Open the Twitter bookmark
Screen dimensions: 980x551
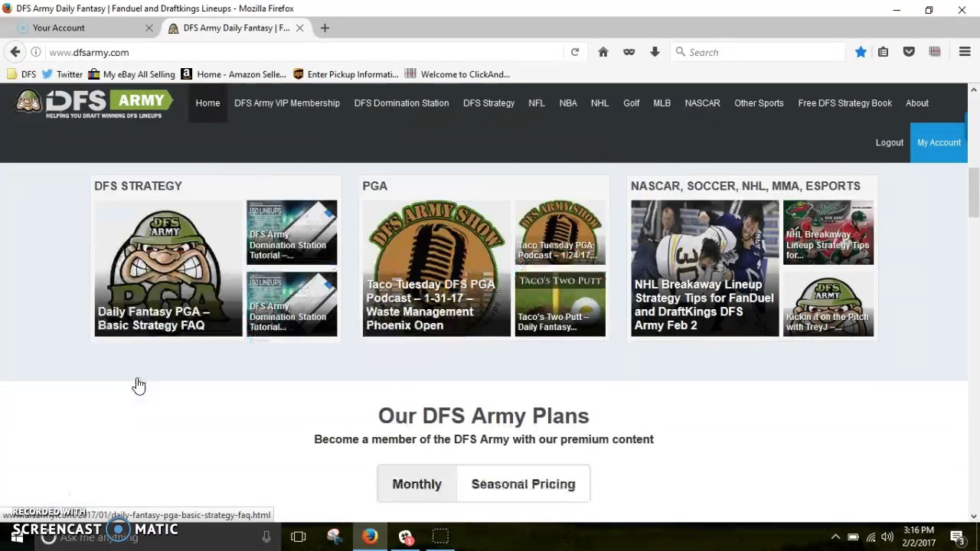(62, 74)
